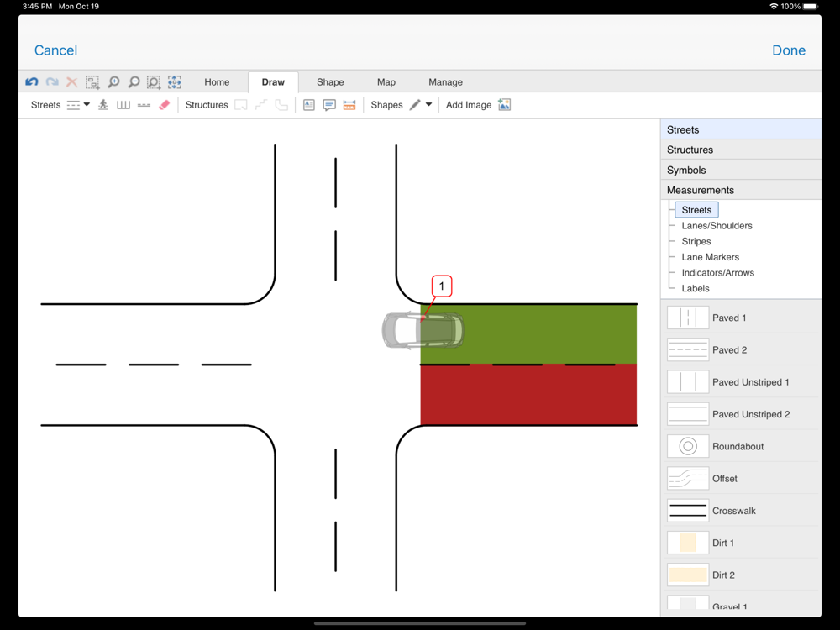Select the parking stalls tool icon
840x630 pixels.
(123, 105)
